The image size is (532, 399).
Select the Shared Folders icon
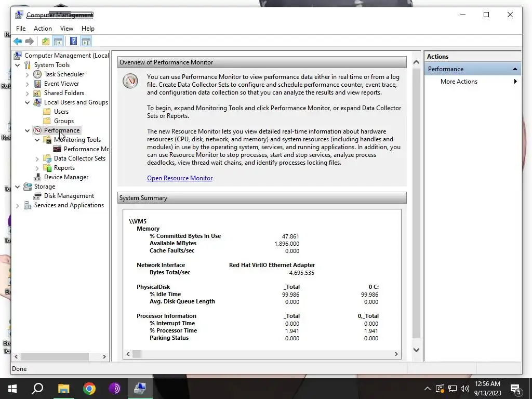click(37, 93)
